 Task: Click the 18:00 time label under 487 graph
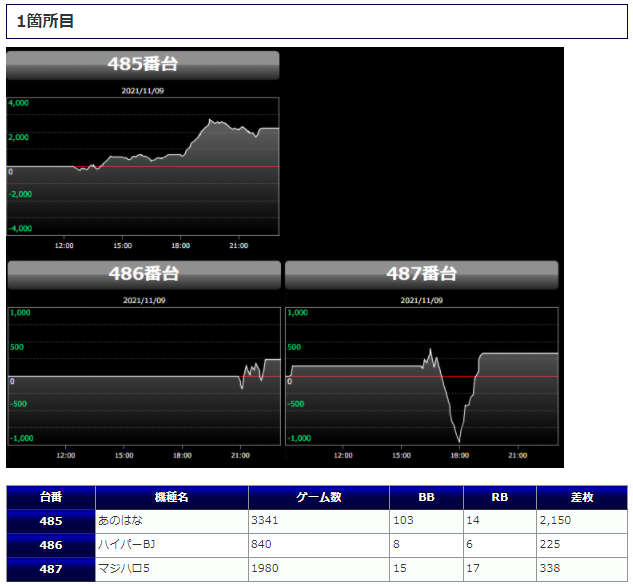tap(459, 456)
